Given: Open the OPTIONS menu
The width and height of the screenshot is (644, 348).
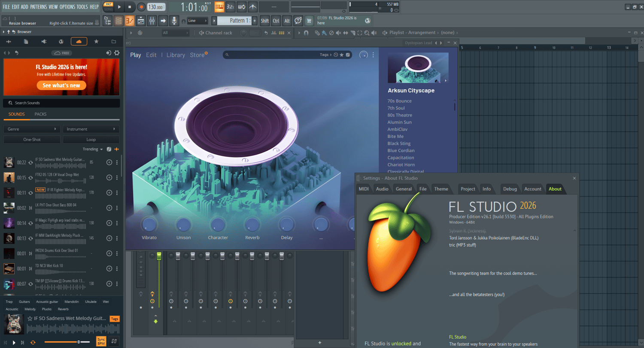Looking at the screenshot, I should coord(67,7).
